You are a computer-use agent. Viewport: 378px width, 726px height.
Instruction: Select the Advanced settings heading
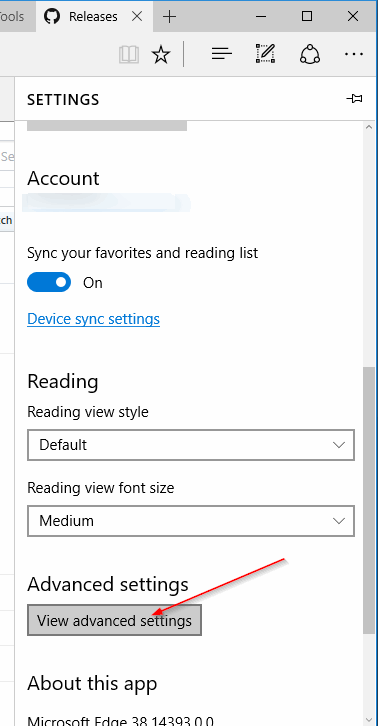[108, 584]
